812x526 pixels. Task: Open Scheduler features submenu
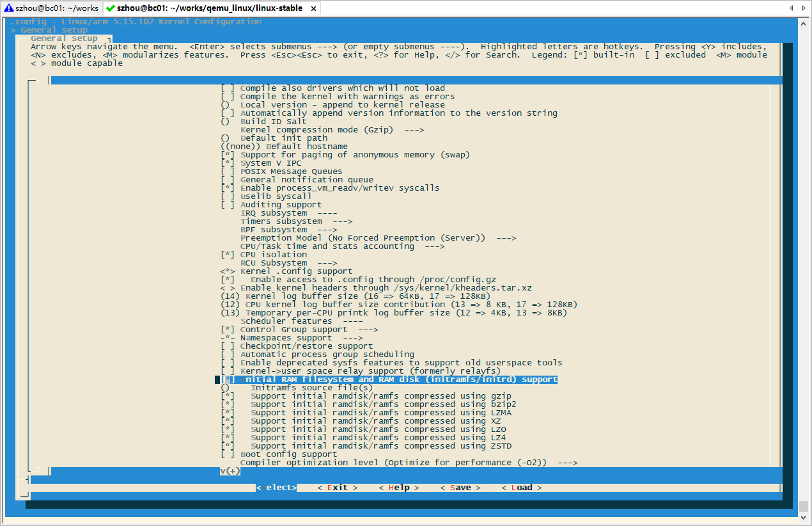tap(302, 321)
